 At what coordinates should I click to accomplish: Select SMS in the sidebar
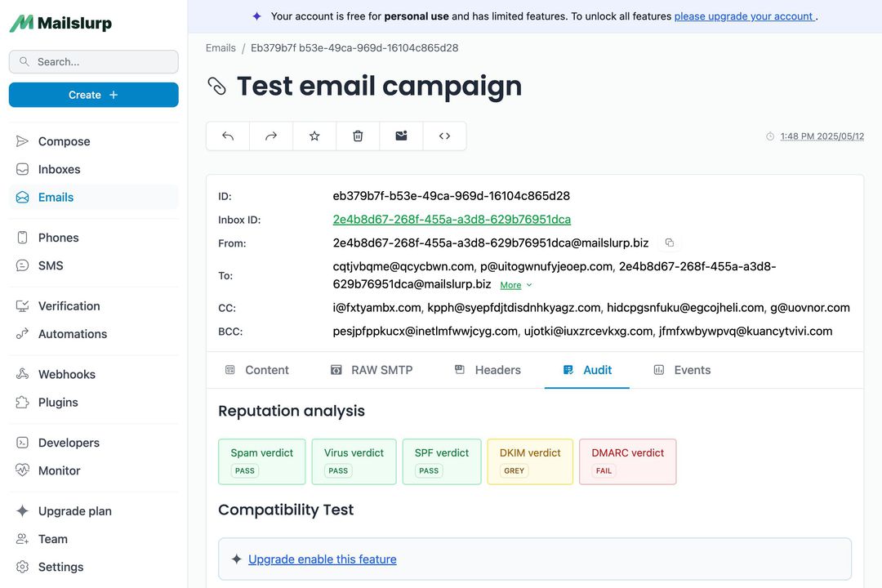[x=52, y=265]
